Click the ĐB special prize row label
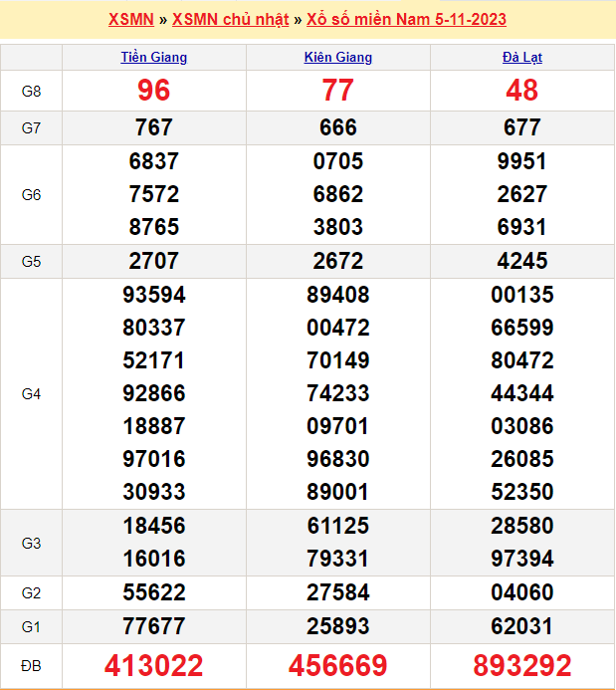616x690 pixels. [x=31, y=665]
